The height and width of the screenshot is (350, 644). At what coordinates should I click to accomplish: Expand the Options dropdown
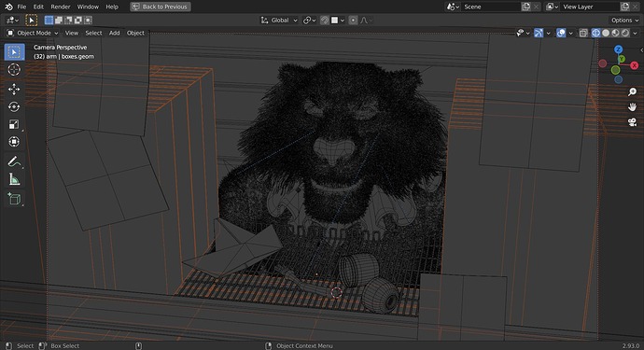pos(624,21)
